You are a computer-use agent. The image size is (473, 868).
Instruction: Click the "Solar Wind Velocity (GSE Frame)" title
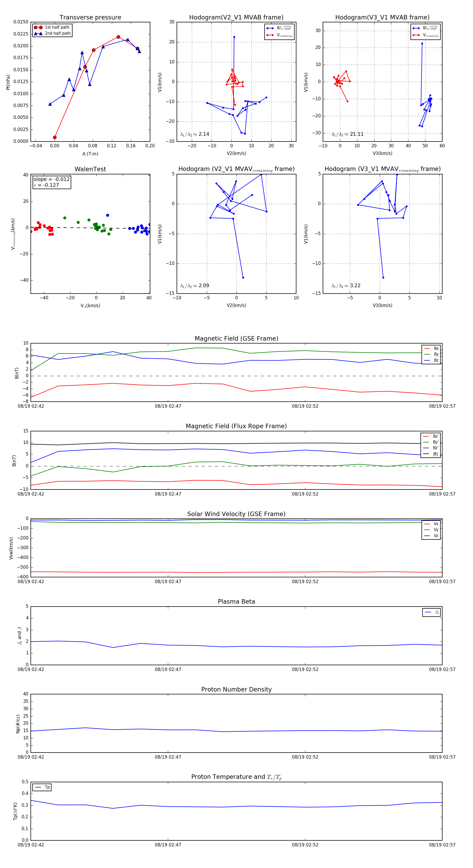[236, 514]
